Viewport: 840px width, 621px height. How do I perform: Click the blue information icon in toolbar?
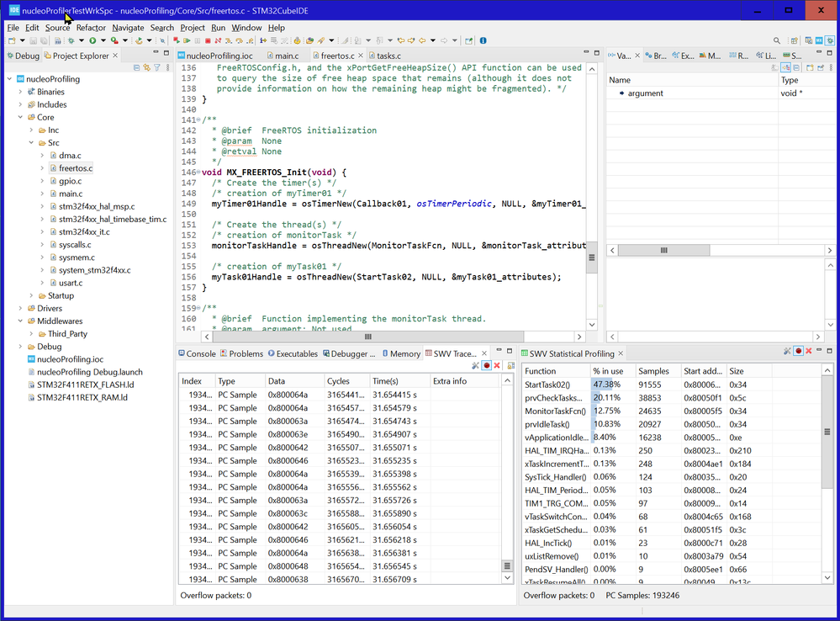(x=483, y=40)
